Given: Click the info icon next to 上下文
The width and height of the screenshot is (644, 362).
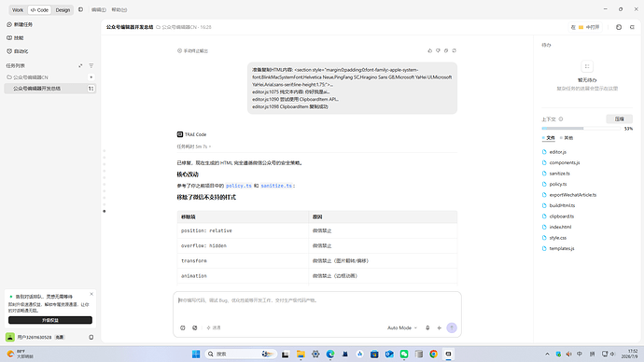Looking at the screenshot, I should [561, 119].
